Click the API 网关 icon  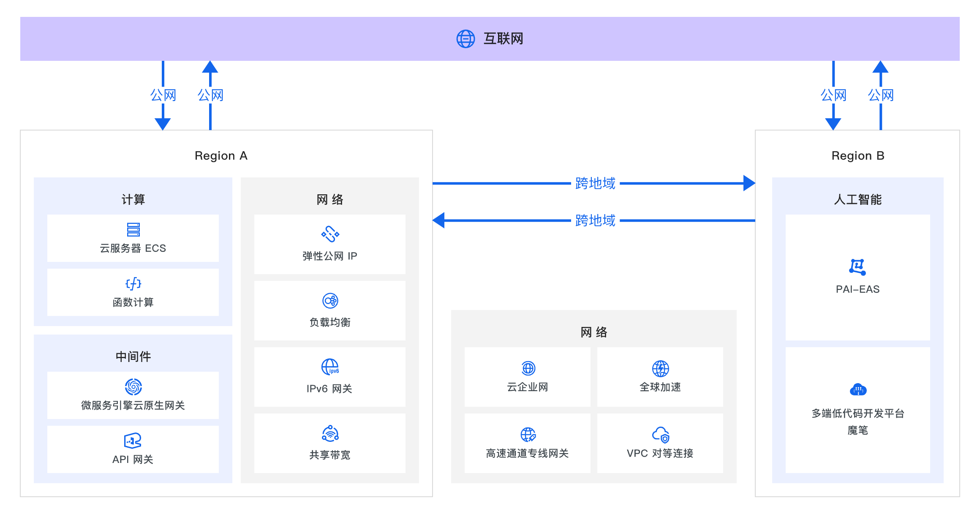pos(133,441)
